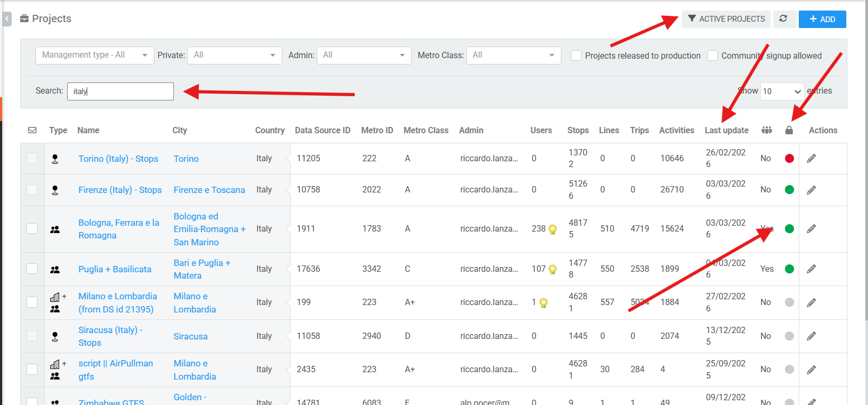Viewport: 868px width, 405px height.
Task: Click the Active Projects filter button
Action: coord(727,19)
